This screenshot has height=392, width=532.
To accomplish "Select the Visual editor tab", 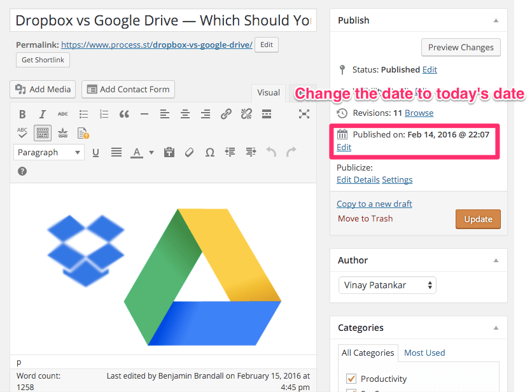I will point(268,93).
